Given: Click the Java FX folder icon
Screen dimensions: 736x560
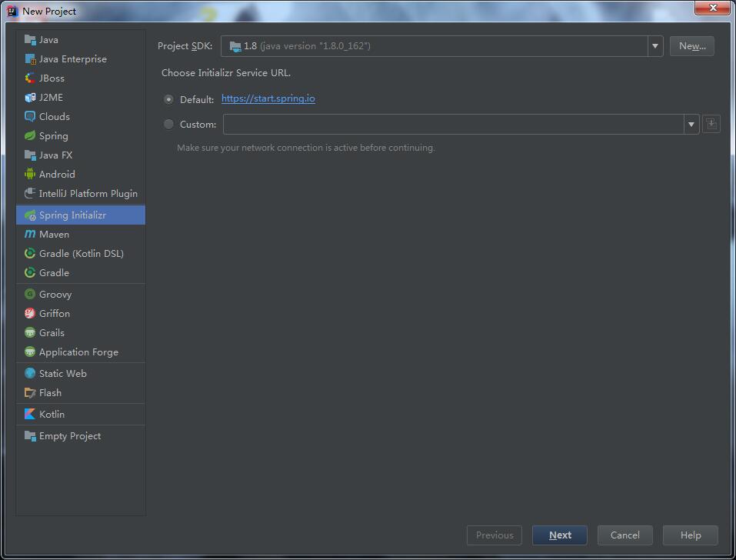Looking at the screenshot, I should pos(30,155).
